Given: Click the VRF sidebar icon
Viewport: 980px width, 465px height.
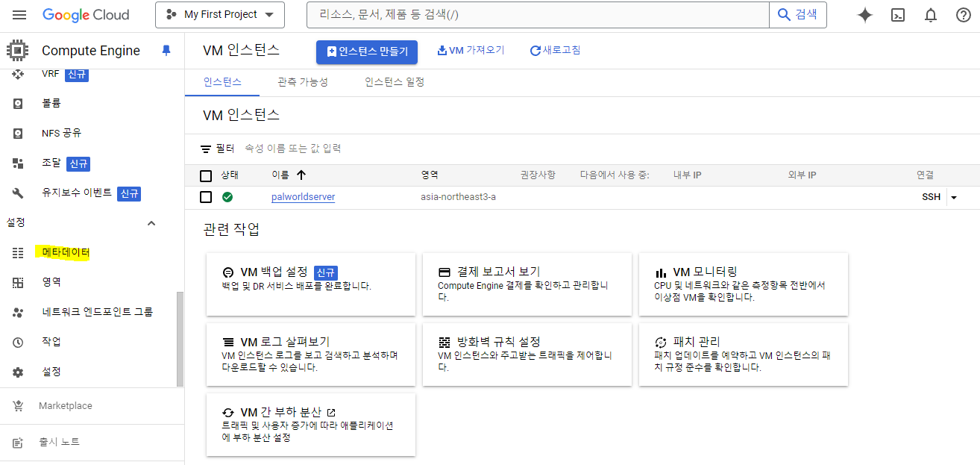Looking at the screenshot, I should [19, 74].
